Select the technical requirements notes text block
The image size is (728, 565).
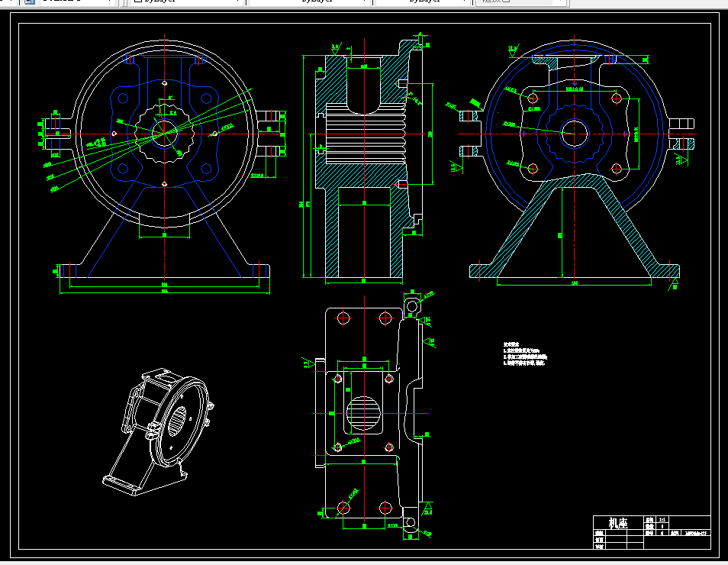point(525,354)
